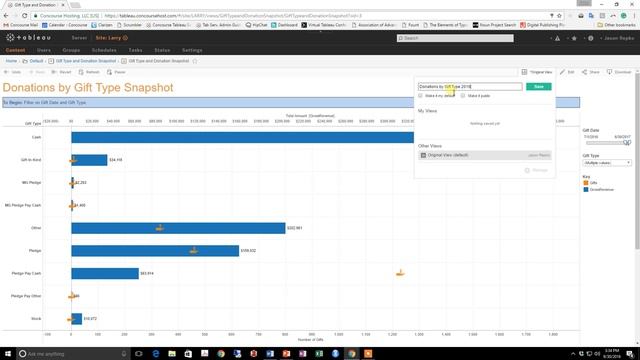The height and width of the screenshot is (360, 640).
Task: Open Excel from the taskbar
Action: click(319, 353)
